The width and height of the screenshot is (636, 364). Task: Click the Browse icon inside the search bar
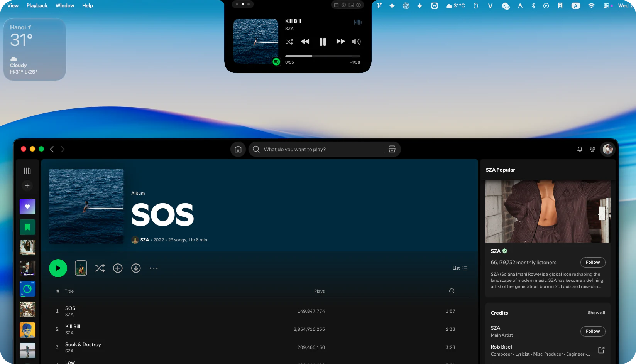(x=392, y=149)
